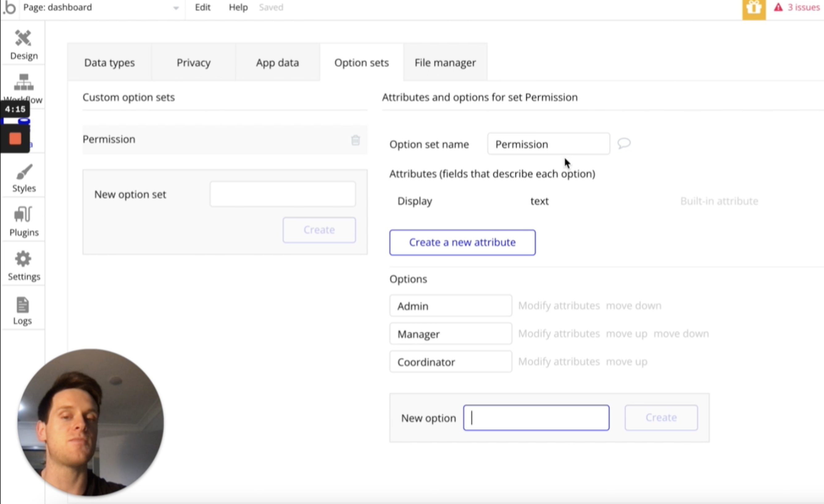Open the Plugins sidebar icon
Screen dimensions: 824x504
coord(23,214)
